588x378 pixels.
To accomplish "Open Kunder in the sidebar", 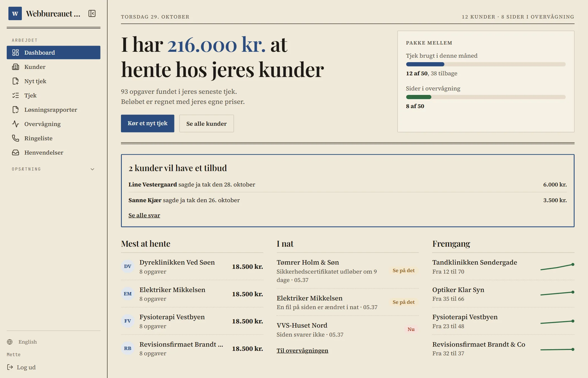I will pos(53,67).
